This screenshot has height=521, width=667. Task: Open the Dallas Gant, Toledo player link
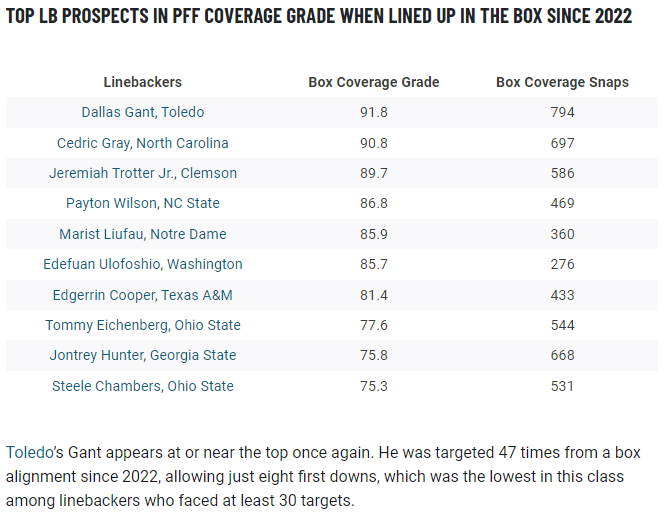(x=143, y=112)
